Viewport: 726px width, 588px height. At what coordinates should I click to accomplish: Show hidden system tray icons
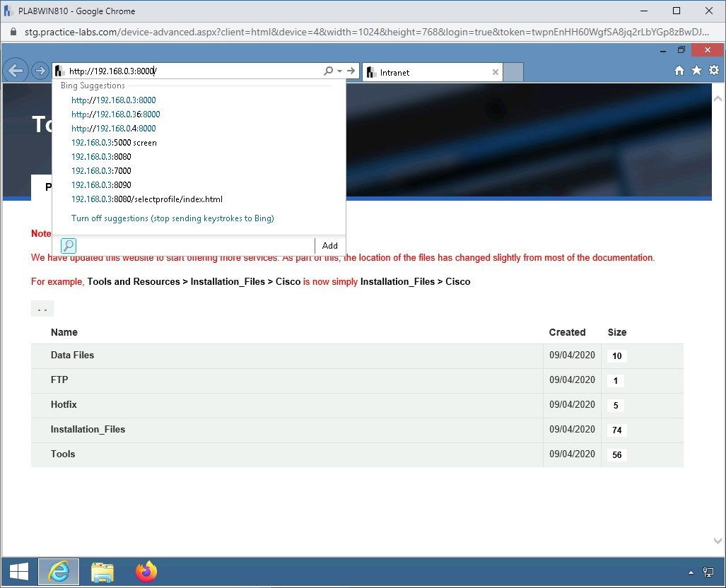pos(691,572)
